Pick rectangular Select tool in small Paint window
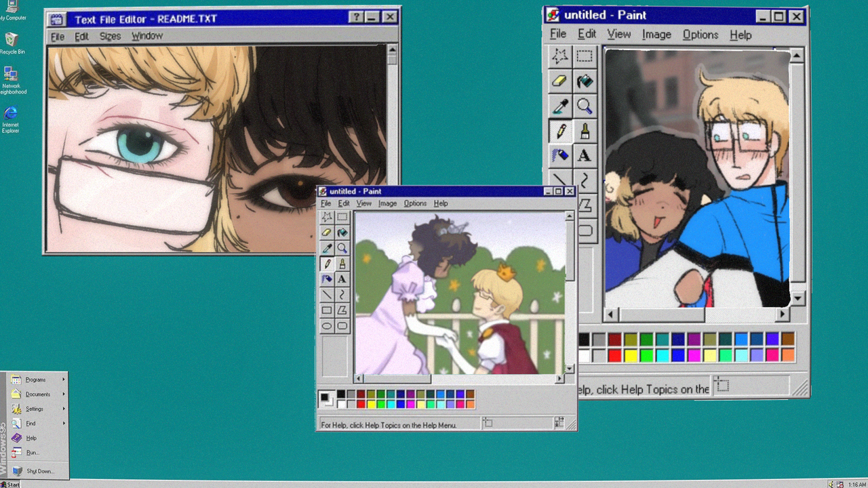Image resolution: width=868 pixels, height=488 pixels. coord(342,217)
